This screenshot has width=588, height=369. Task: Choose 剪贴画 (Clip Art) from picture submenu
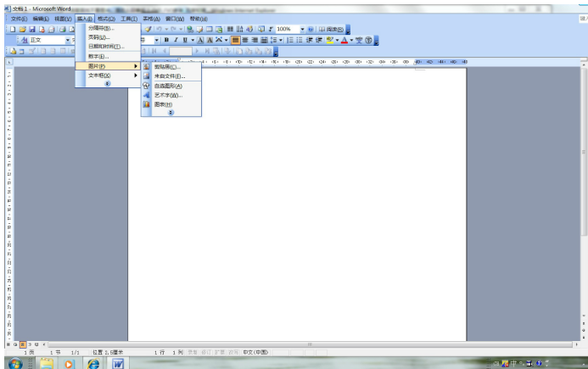point(166,67)
